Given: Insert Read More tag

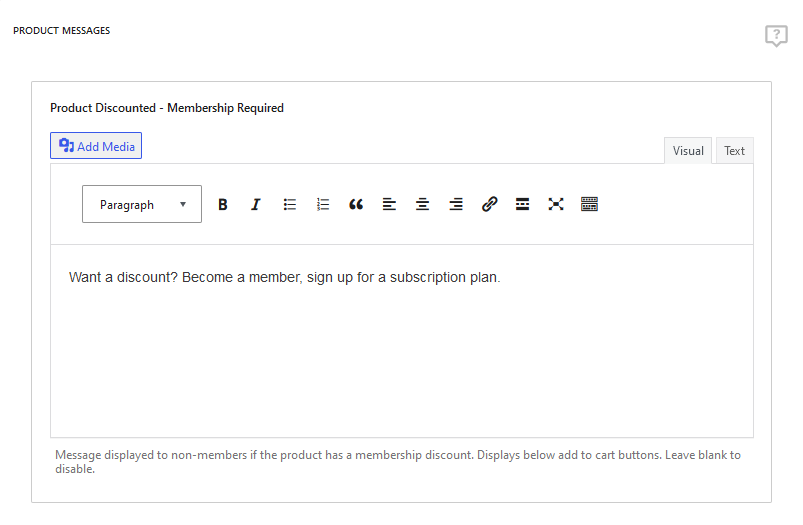Looking at the screenshot, I should point(522,204).
